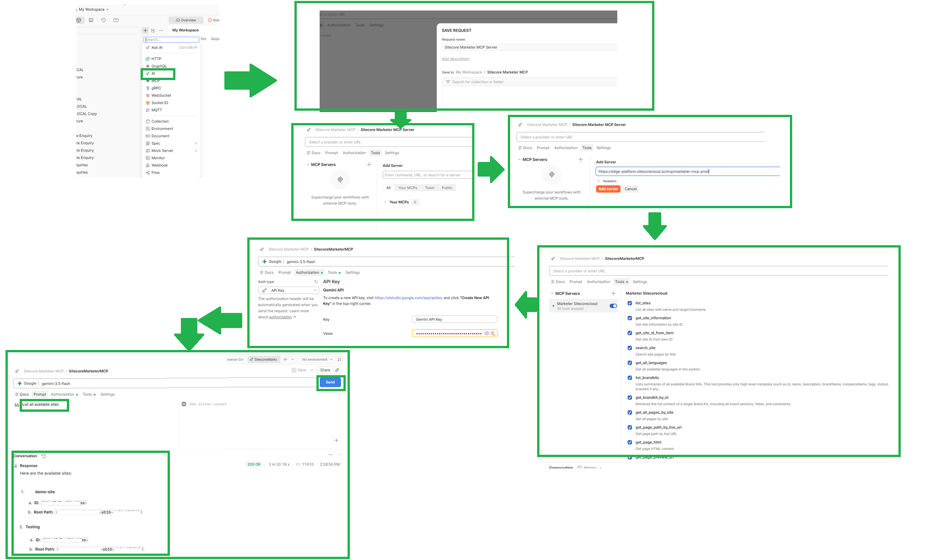Choose AI from the new-item menu

click(153, 73)
